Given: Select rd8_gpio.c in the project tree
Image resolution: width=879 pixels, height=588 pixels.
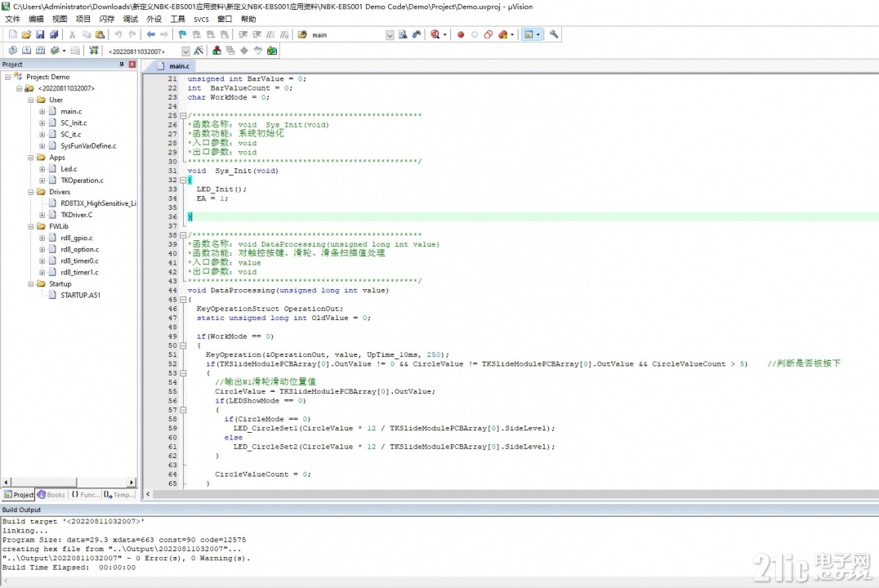Looking at the screenshot, I should point(76,238).
